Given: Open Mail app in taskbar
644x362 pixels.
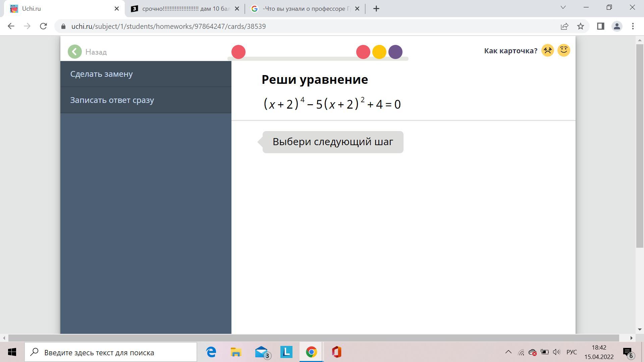Looking at the screenshot, I should pyautogui.click(x=262, y=352).
